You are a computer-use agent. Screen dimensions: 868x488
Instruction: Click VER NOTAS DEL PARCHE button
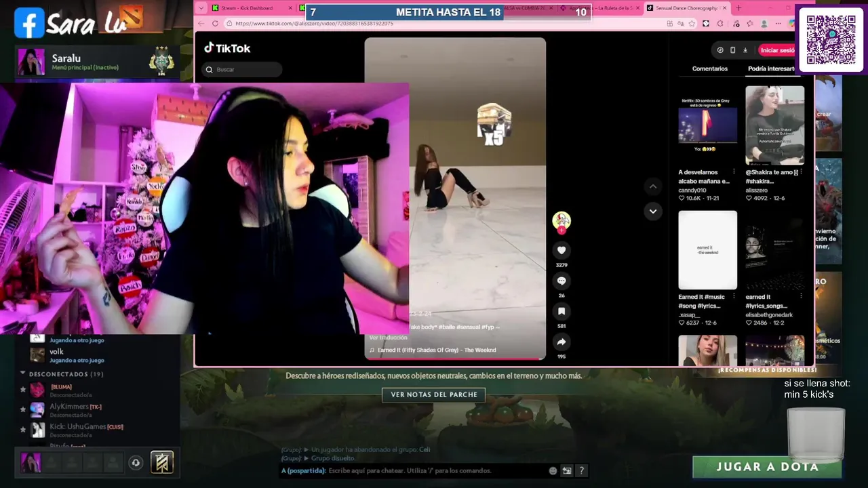click(434, 394)
